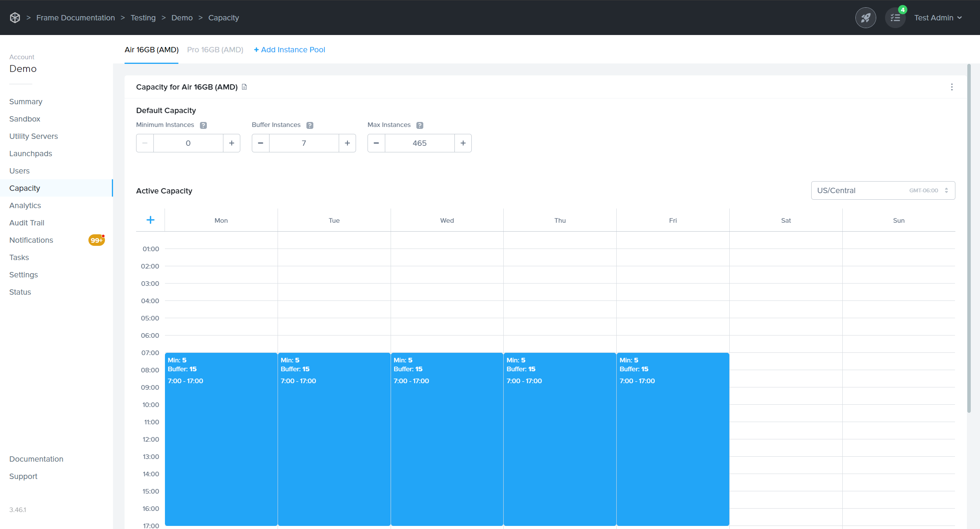Switch to the Pro 16GB (AMD) tab
The width and height of the screenshot is (980, 529).
click(215, 50)
